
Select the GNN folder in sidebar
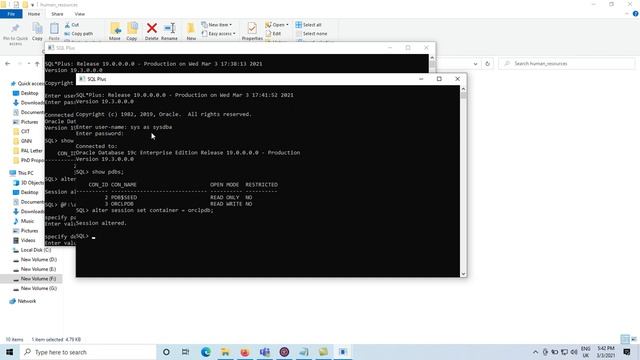22,141
